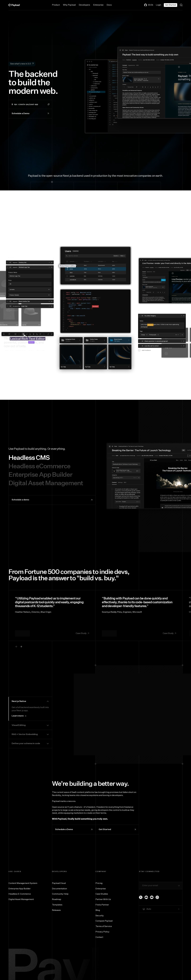Click the See what's new in 3.0 link
The image size is (191, 980).
22,63
